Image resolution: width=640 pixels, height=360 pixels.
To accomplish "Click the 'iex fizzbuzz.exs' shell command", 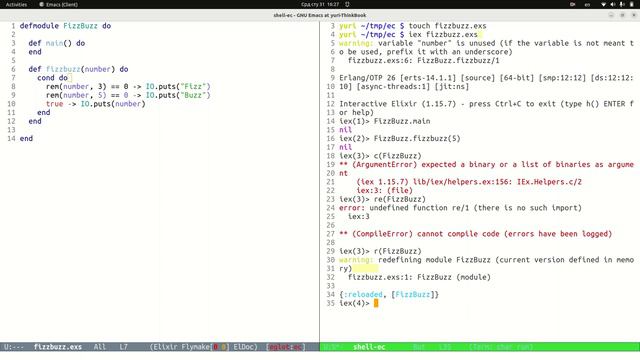I will 443,34.
